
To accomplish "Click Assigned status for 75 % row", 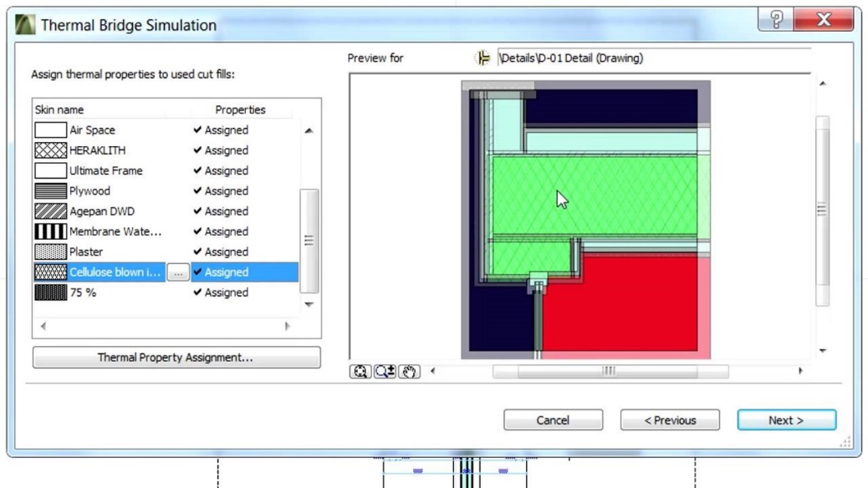I will click(221, 292).
